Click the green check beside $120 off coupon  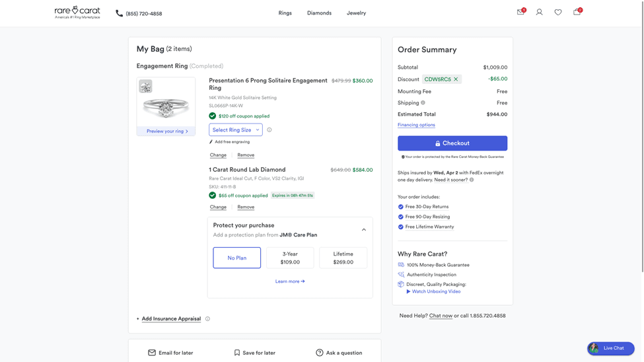coord(212,116)
